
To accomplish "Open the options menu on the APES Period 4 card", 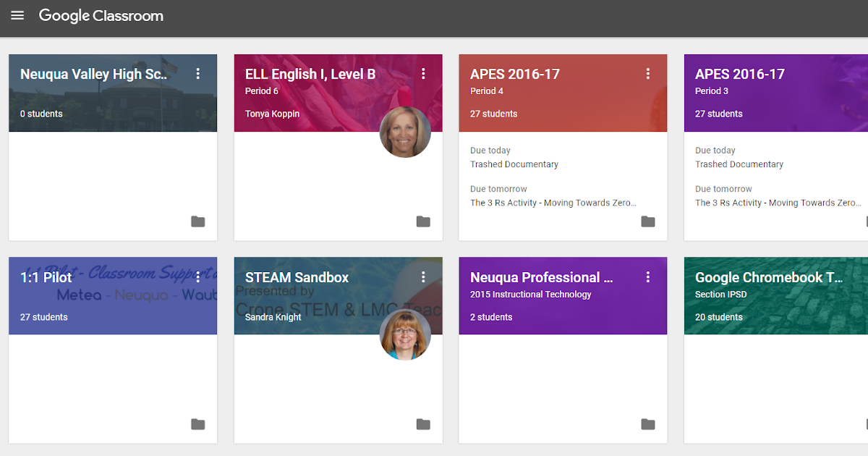I will [x=648, y=73].
